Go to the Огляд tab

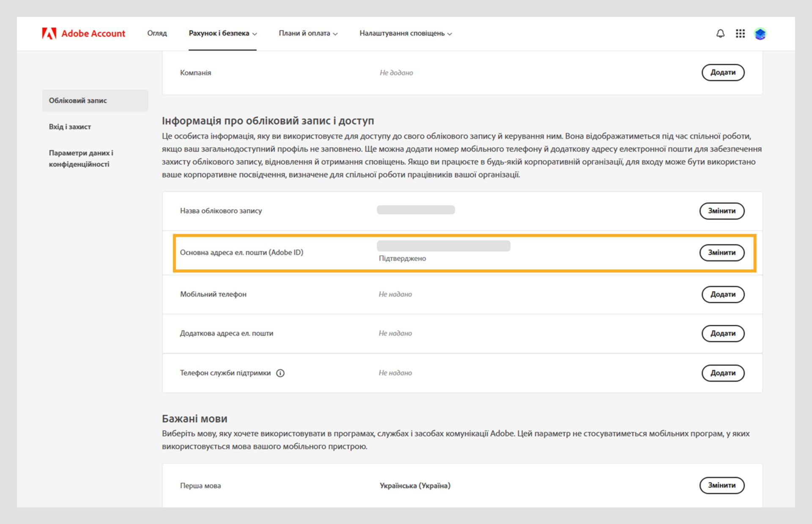click(x=157, y=33)
